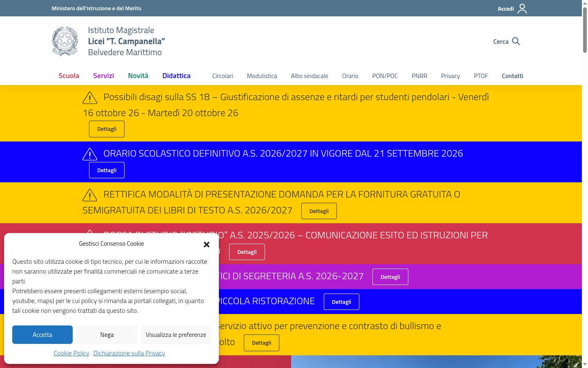588x368 pixels.
Task: Click Ministero dell'Istruzione e del Merito link
Action: 96,8
